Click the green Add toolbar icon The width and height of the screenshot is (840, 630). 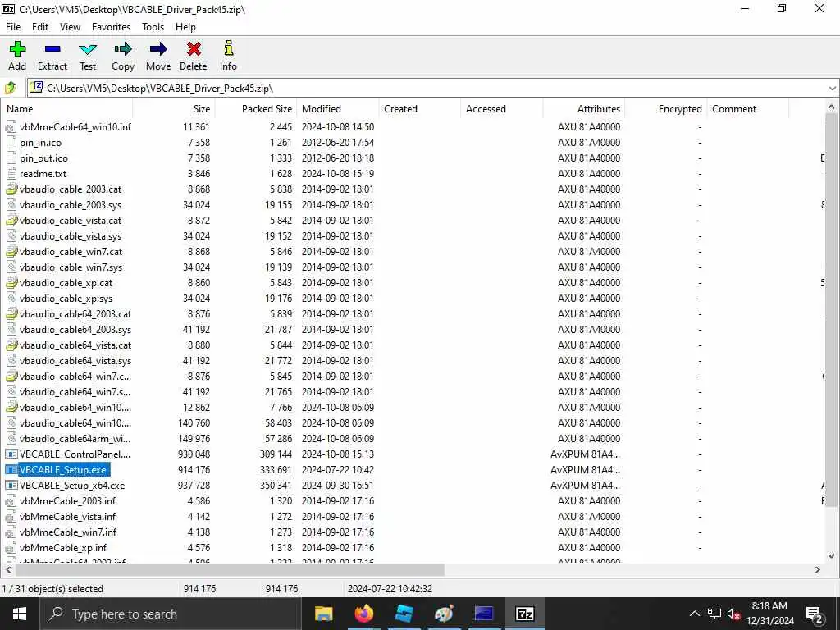pyautogui.click(x=17, y=49)
